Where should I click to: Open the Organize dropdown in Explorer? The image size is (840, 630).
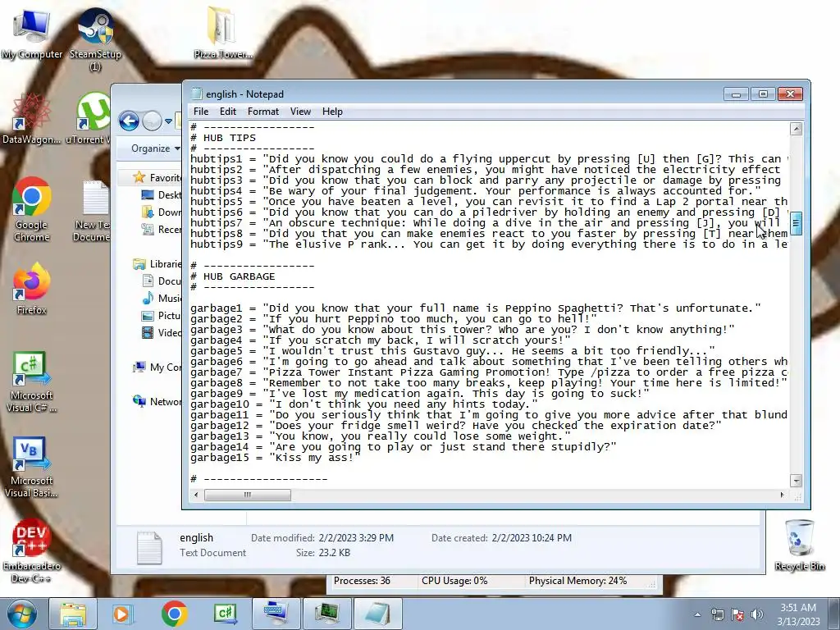(155, 148)
